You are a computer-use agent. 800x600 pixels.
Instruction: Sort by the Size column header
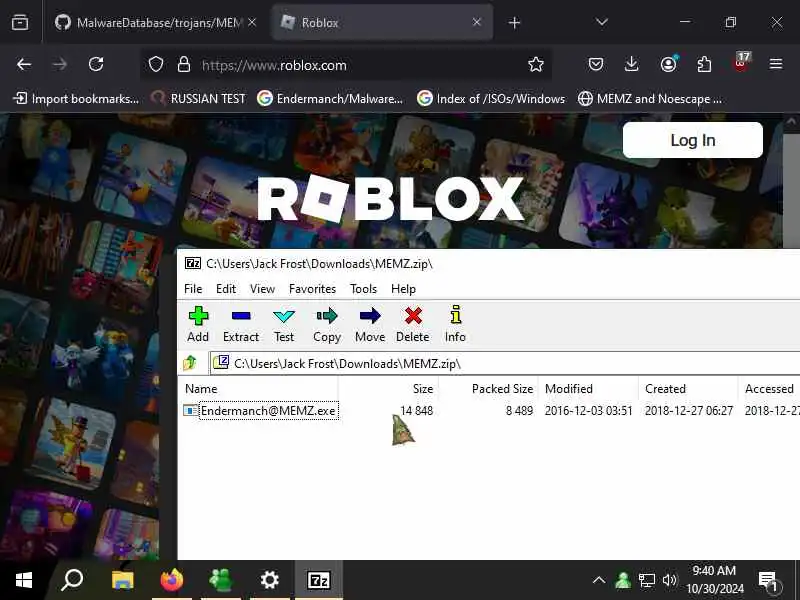point(388,389)
